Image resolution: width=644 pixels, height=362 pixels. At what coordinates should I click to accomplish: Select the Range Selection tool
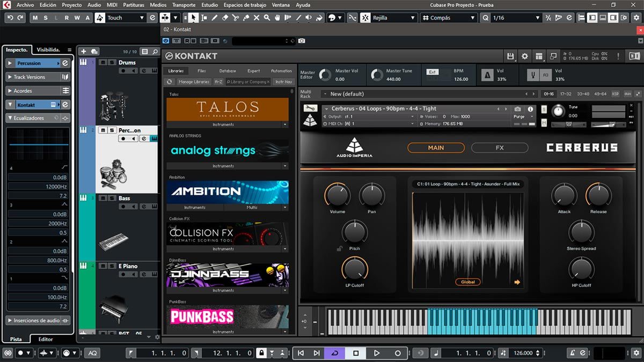click(204, 18)
